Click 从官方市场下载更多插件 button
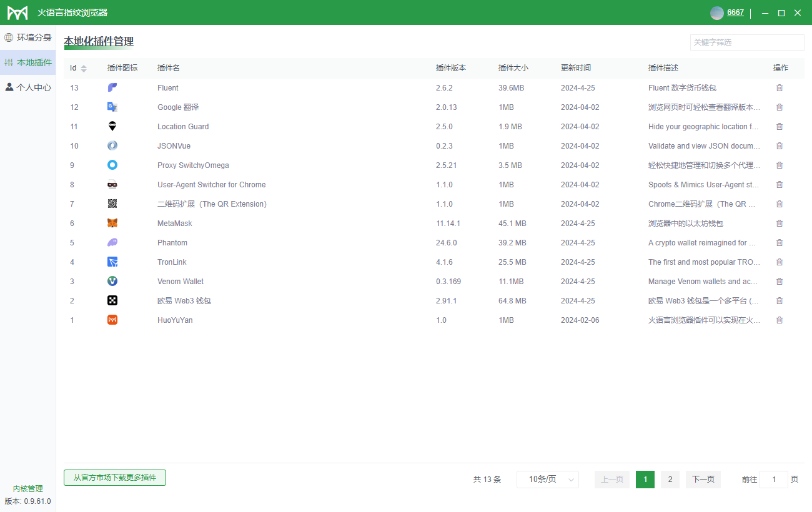The height and width of the screenshot is (512, 812). click(115, 478)
